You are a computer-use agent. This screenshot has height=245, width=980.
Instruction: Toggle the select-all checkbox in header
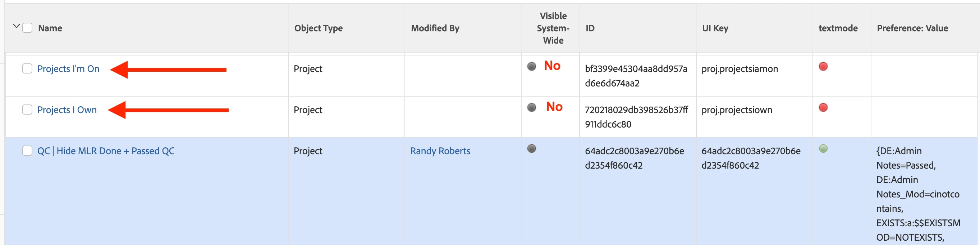27,28
